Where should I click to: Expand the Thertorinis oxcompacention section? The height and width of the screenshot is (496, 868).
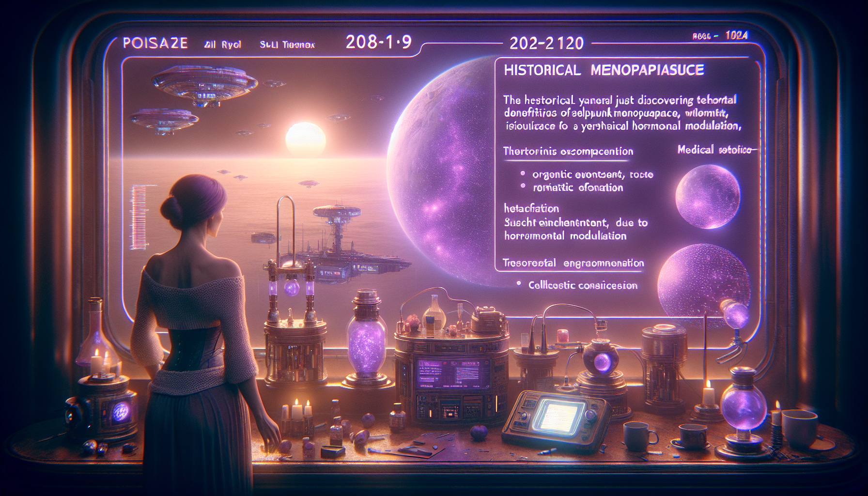coord(568,152)
